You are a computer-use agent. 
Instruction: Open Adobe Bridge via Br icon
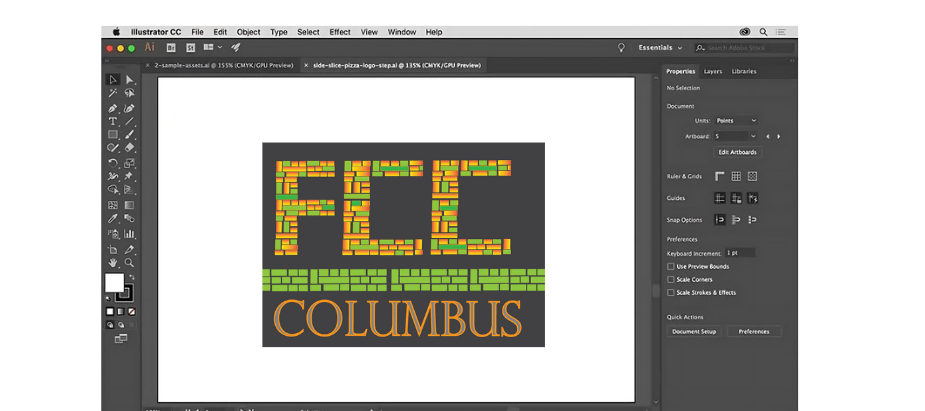click(x=171, y=48)
